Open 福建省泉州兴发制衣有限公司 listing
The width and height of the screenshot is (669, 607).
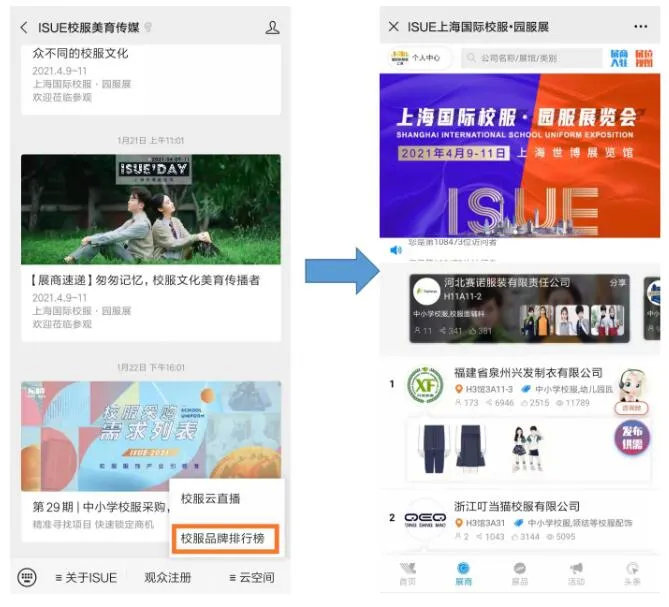coord(528,373)
